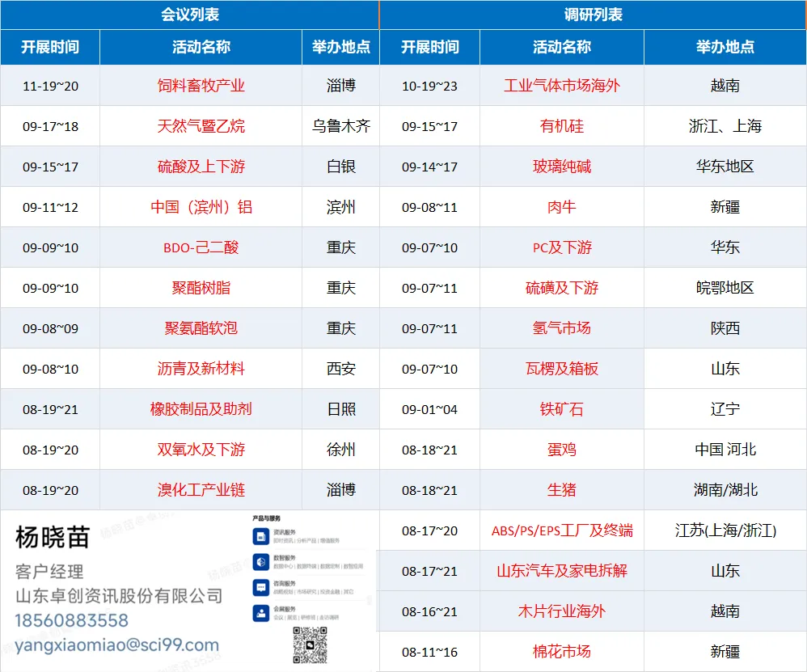Open the 棉花市场 survey
807x672 pixels.
[562, 652]
